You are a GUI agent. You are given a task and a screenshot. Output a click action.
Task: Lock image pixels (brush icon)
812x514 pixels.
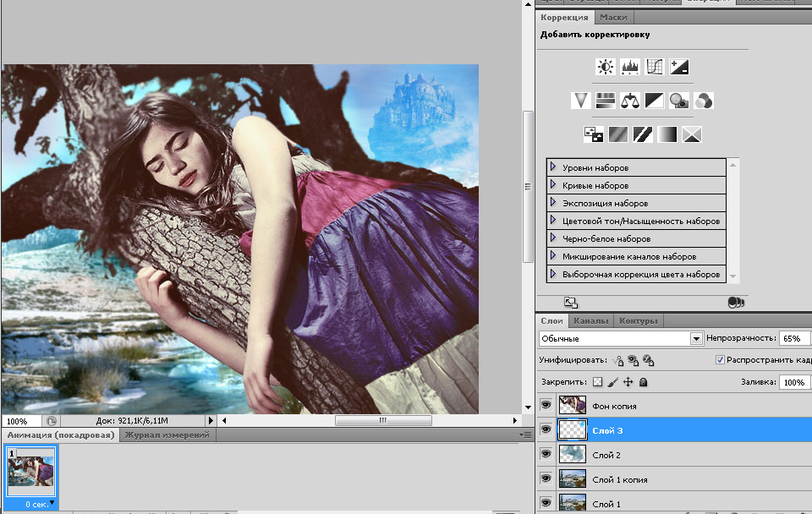612,382
